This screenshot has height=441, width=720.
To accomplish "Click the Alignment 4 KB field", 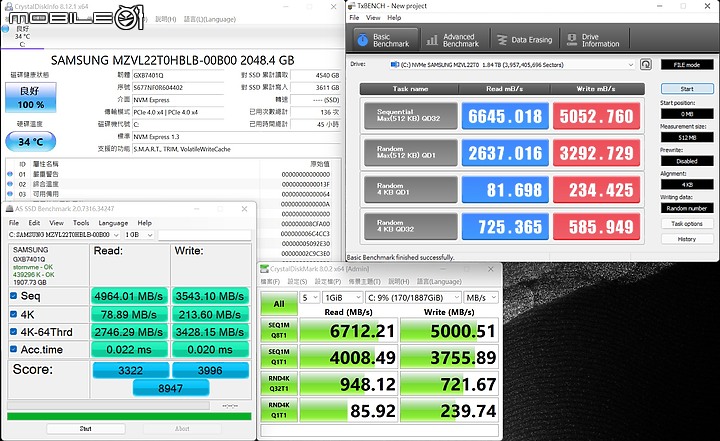I will pos(687,185).
